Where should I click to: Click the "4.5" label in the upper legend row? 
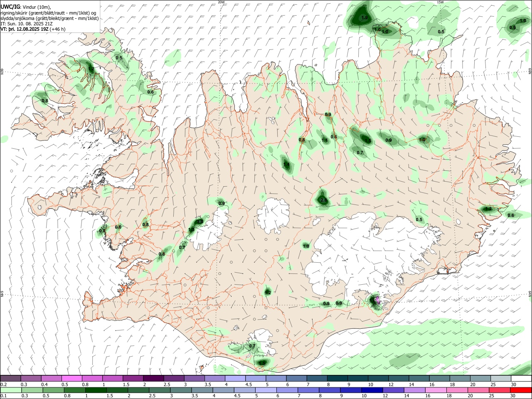click(249, 384)
